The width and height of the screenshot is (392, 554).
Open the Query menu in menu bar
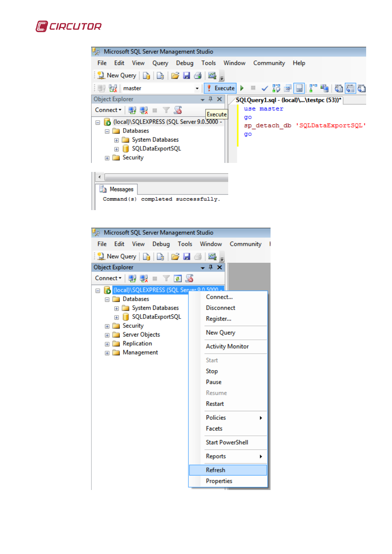160,63
